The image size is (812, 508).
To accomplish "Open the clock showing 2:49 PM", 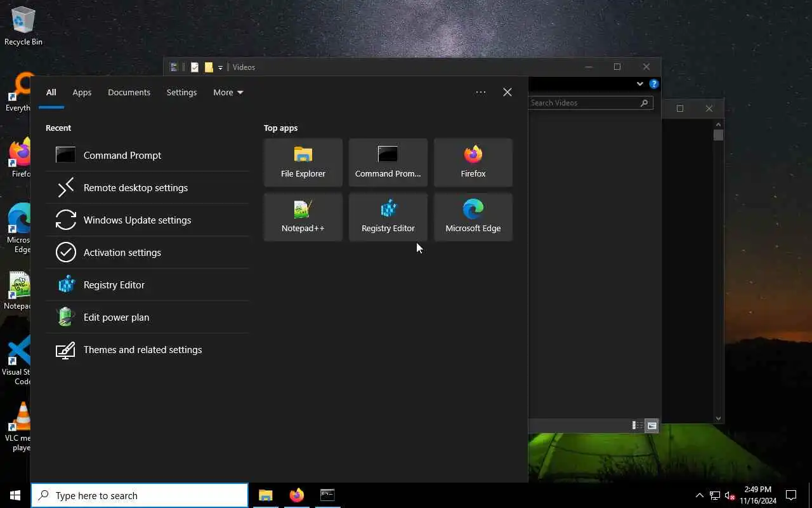I will coord(757,495).
